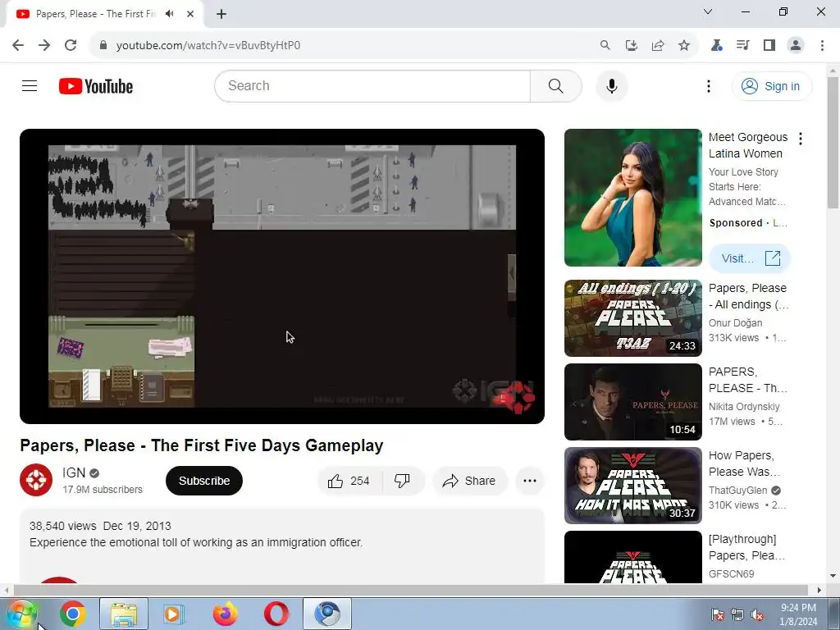Toggle browser side panel
The image size is (840, 630).
pyautogui.click(x=769, y=45)
